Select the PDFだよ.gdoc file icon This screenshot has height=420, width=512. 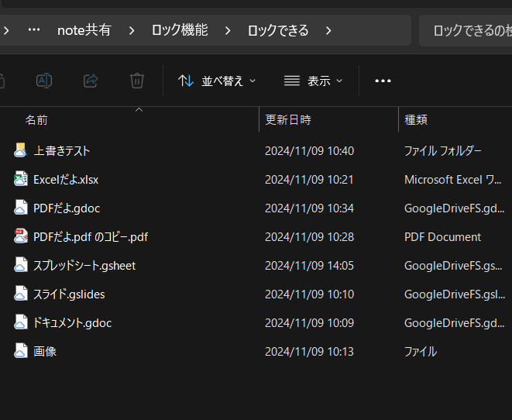21,208
